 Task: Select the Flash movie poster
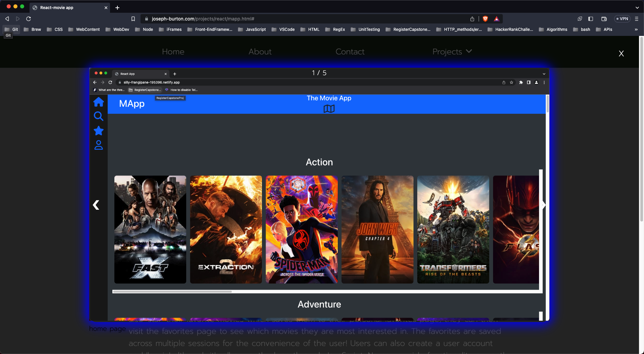coord(516,230)
